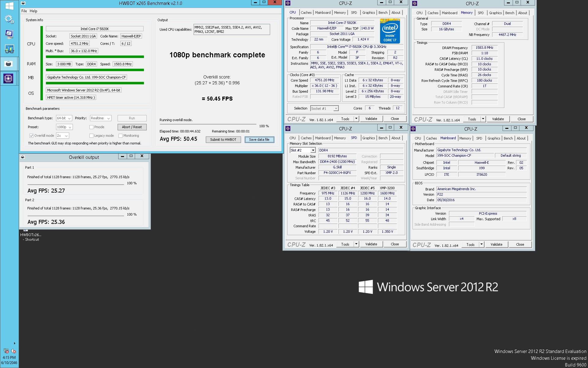The height and width of the screenshot is (368, 588).
Task: Click Tools button in CPU-Z Memory-tab window
Action: [472, 119]
